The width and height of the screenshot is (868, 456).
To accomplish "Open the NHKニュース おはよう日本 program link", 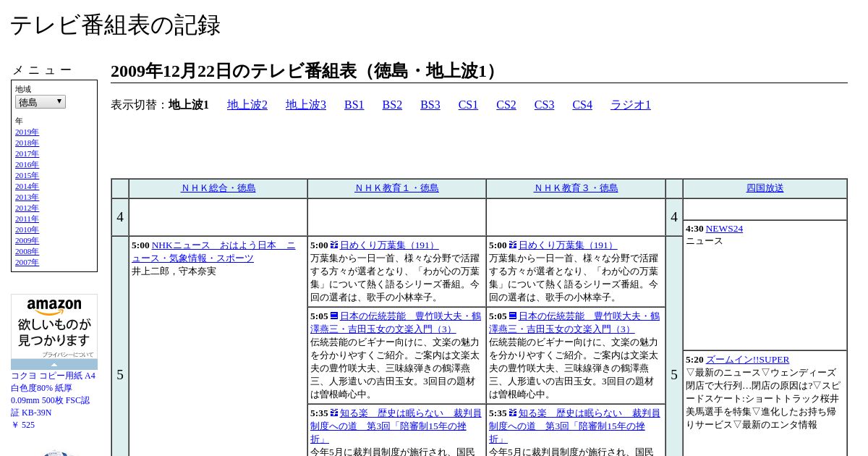I will tap(213, 252).
